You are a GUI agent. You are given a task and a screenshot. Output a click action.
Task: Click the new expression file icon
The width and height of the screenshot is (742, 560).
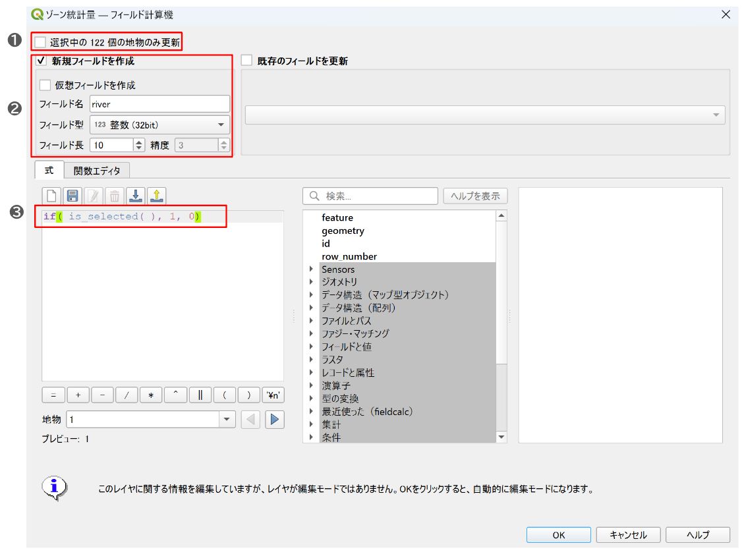(51, 195)
